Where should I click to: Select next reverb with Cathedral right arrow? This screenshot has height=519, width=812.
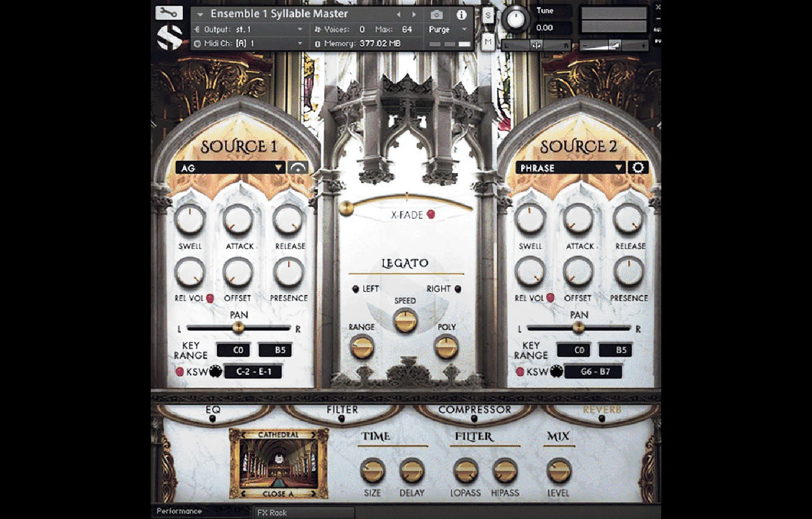(x=314, y=435)
